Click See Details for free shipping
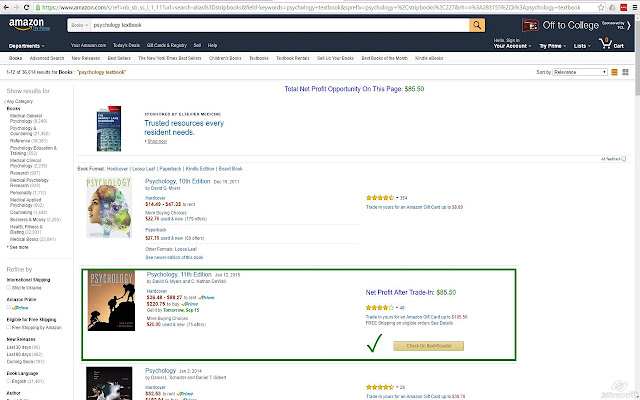 (x=442, y=323)
